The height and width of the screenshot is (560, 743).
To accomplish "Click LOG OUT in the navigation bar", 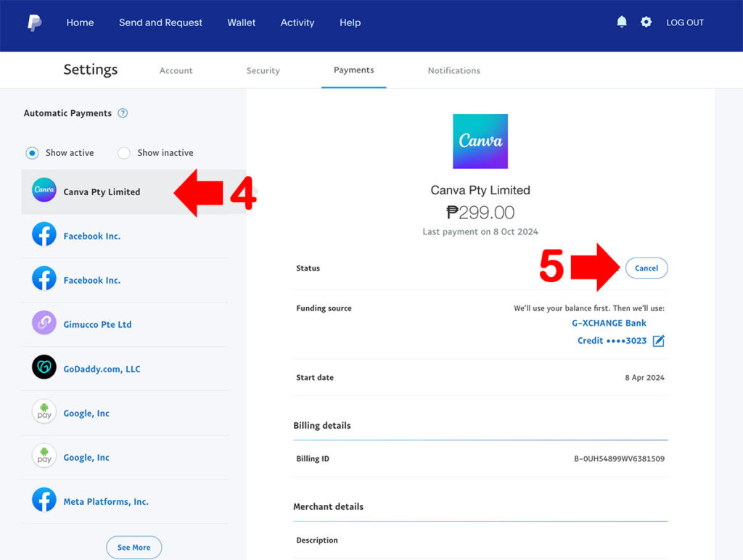I will tap(684, 22).
